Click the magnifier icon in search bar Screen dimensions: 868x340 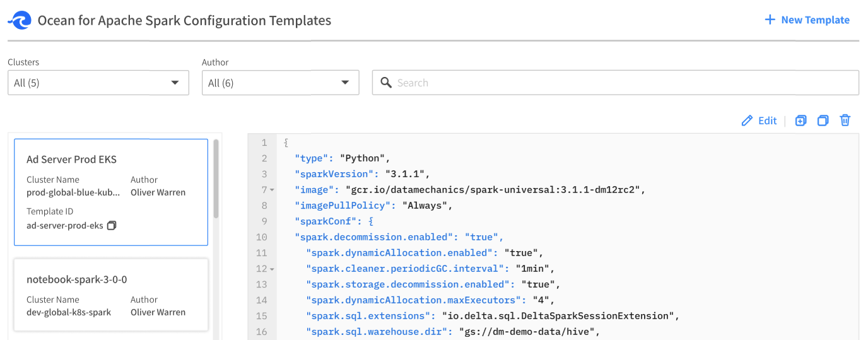tap(386, 83)
